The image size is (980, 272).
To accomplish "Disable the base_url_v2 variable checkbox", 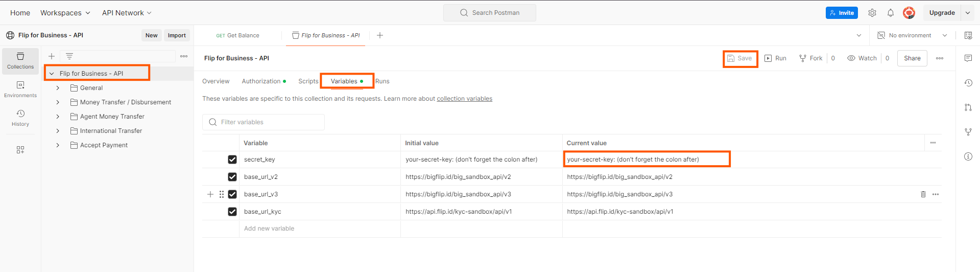I will click(232, 177).
